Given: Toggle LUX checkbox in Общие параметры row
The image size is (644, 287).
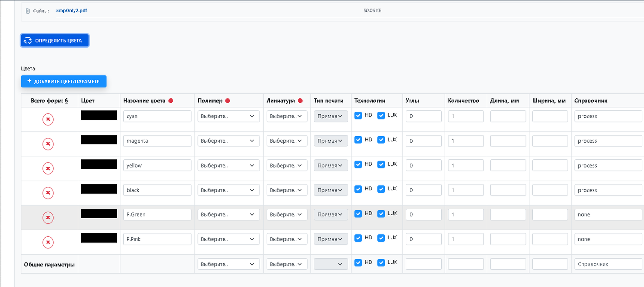Looking at the screenshot, I should coord(381,263).
